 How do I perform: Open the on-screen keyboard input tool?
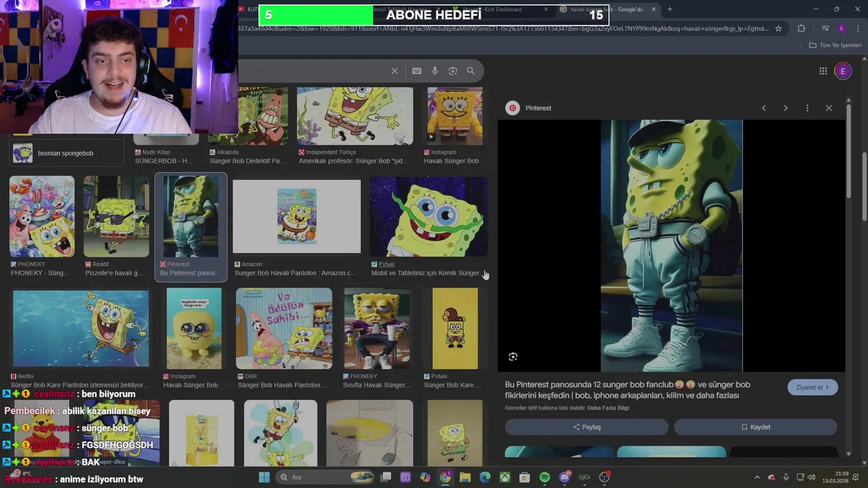coord(416,70)
